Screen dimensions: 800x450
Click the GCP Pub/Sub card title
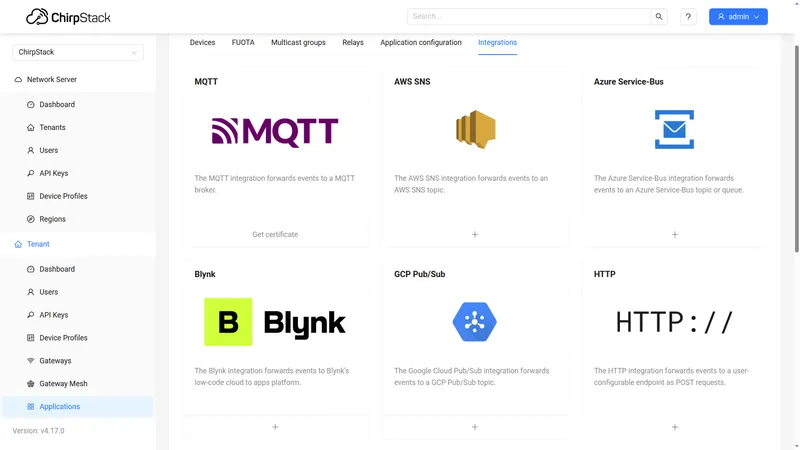419,274
